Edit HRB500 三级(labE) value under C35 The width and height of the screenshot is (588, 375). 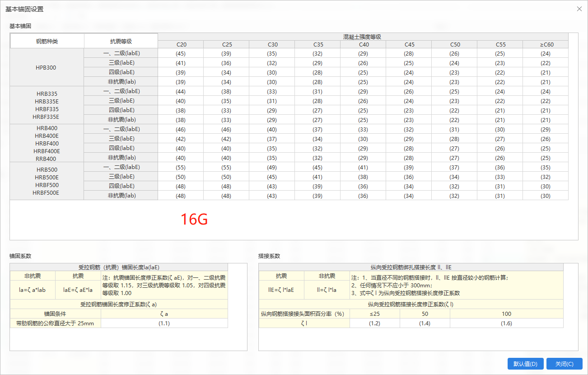(318, 177)
